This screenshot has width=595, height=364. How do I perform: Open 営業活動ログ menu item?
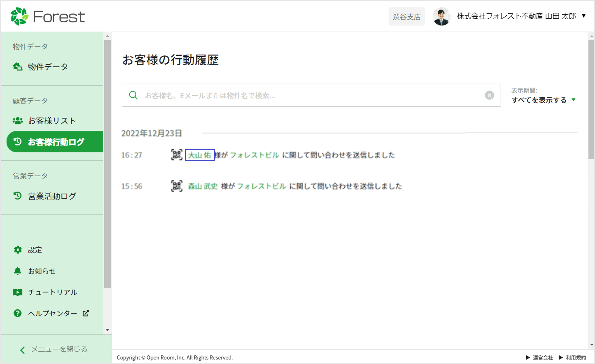pos(52,196)
